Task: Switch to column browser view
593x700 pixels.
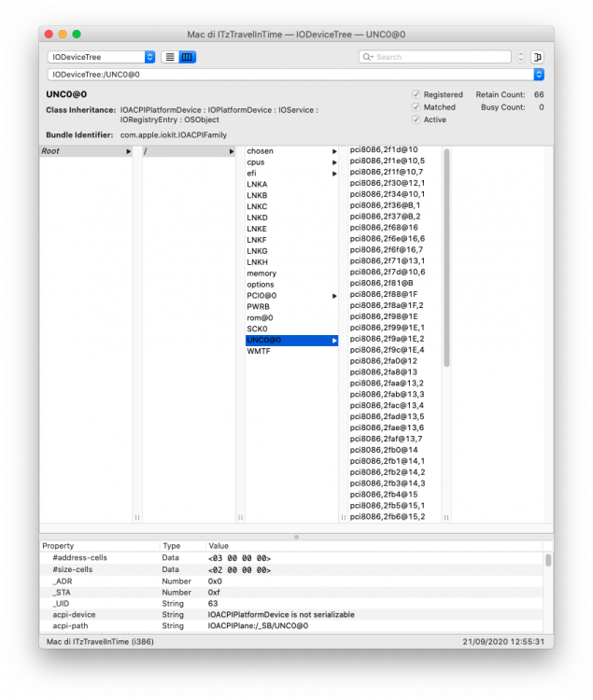Action: point(187,57)
